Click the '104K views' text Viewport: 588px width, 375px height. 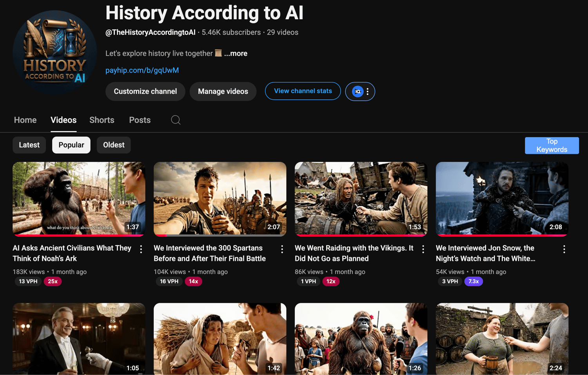170,272
